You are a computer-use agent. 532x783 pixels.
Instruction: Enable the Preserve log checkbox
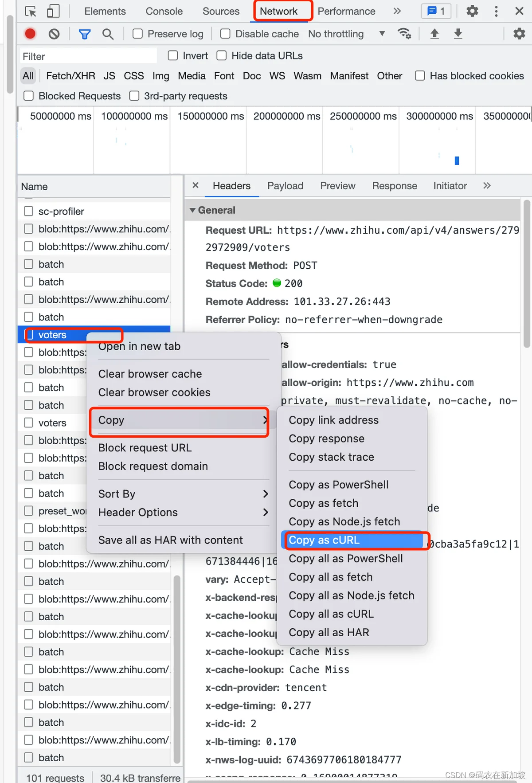point(138,34)
